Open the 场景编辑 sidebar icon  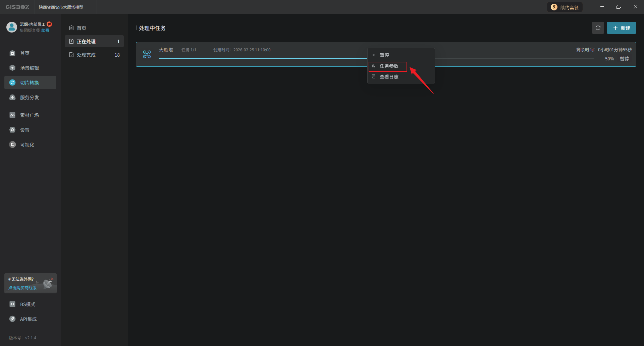pos(12,68)
